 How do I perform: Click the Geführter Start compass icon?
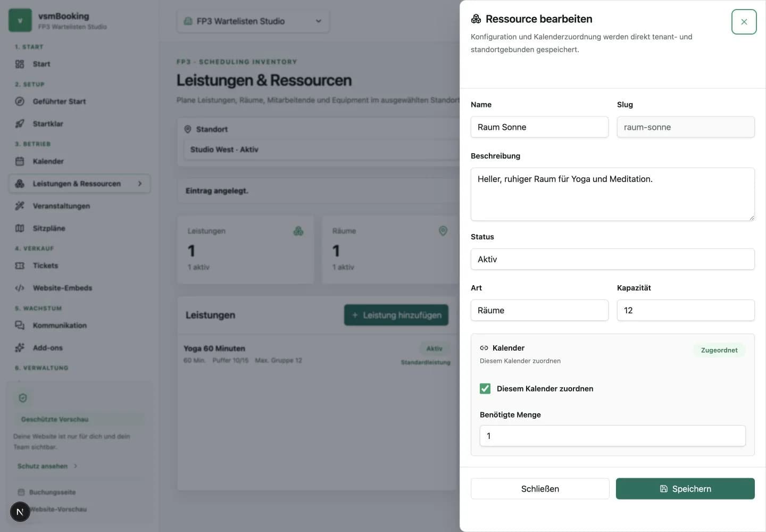(x=20, y=102)
